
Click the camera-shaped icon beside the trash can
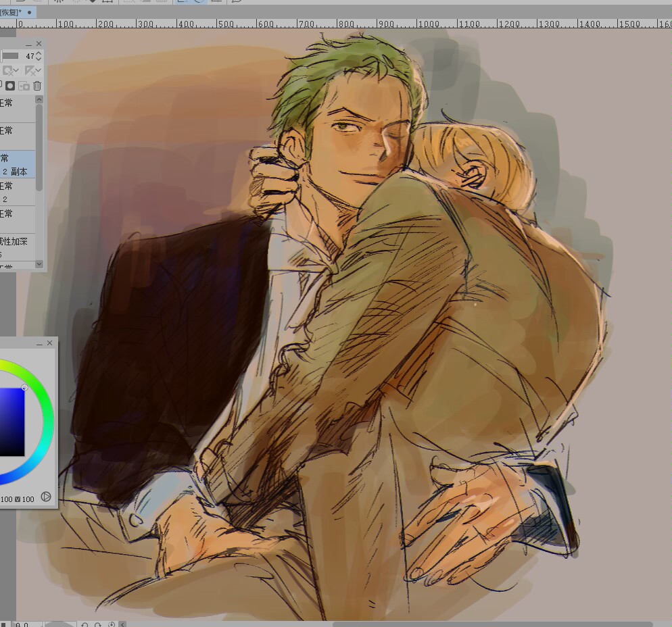point(24,86)
